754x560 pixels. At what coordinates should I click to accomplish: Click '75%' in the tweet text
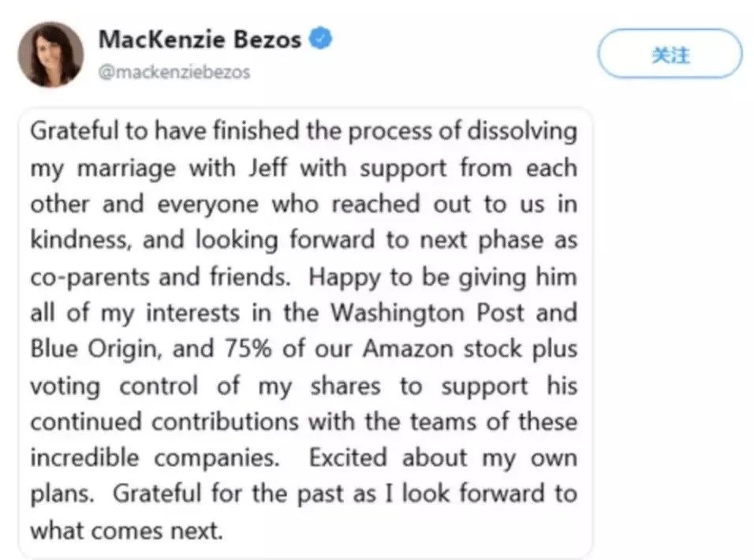click(248, 349)
